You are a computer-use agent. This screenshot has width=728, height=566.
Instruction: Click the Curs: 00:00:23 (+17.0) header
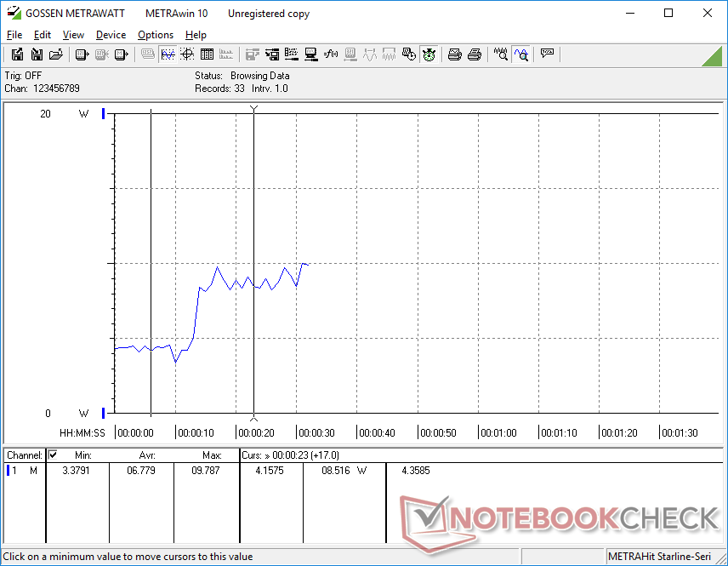(290, 455)
